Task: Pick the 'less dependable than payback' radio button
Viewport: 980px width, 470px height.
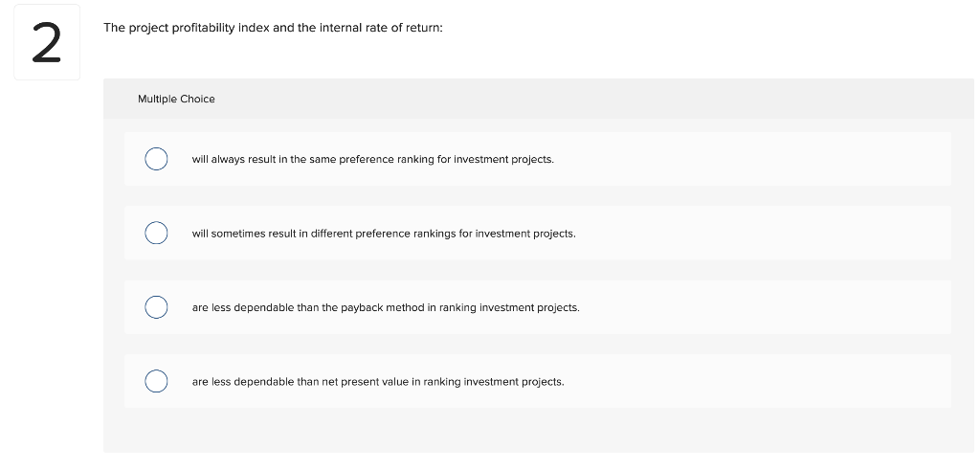Action: click(157, 307)
